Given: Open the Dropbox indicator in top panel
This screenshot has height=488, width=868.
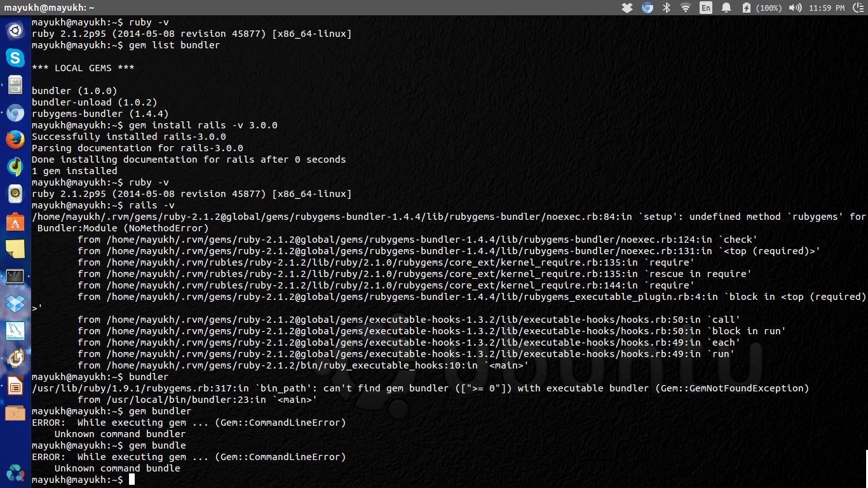Looking at the screenshot, I should point(627,8).
